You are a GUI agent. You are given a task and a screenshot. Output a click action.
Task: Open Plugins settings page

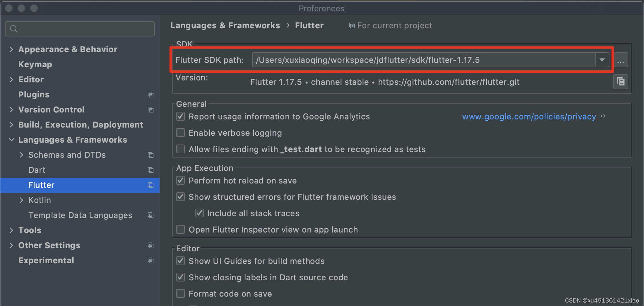click(x=34, y=95)
